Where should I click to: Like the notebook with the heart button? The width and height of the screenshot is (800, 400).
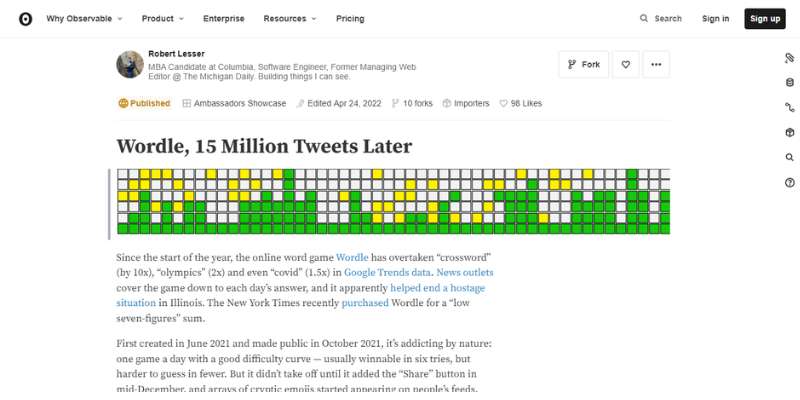[626, 64]
